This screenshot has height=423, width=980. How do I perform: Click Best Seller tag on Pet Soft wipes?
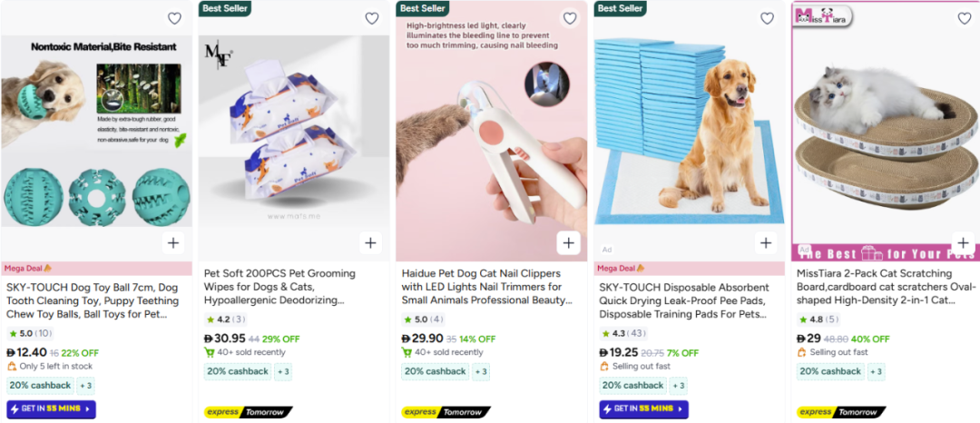(x=225, y=8)
